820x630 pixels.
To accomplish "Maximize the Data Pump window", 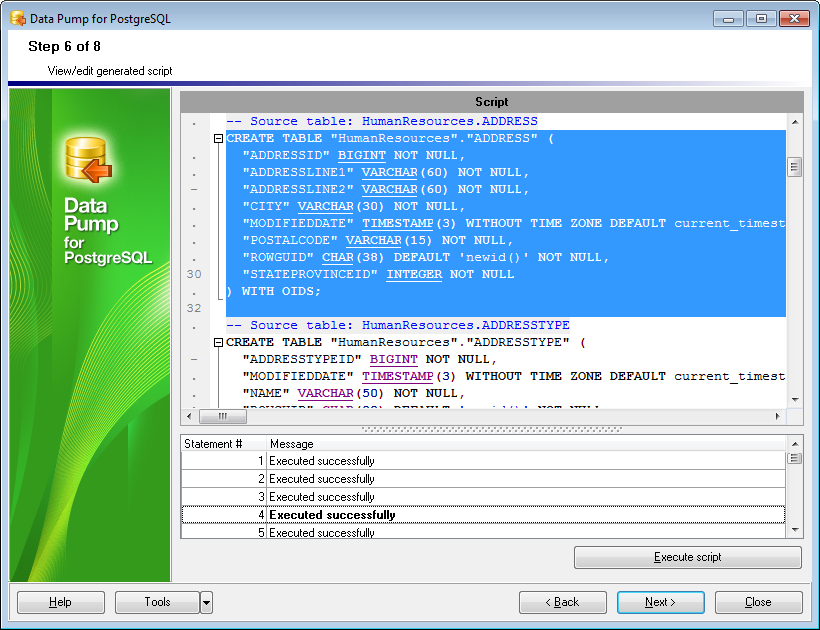I will pos(761,19).
